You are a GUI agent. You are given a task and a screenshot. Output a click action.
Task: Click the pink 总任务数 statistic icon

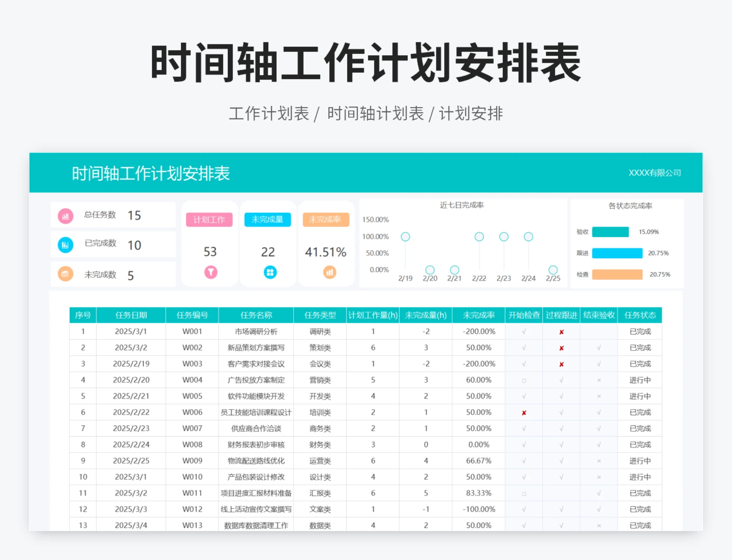click(66, 215)
